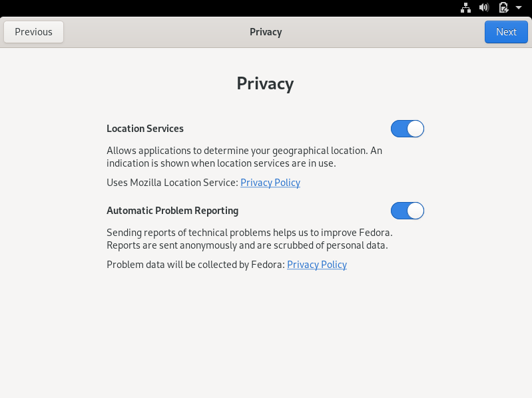The image size is (532, 398).
Task: Click the volume speaker icon
Action: pos(484,7)
